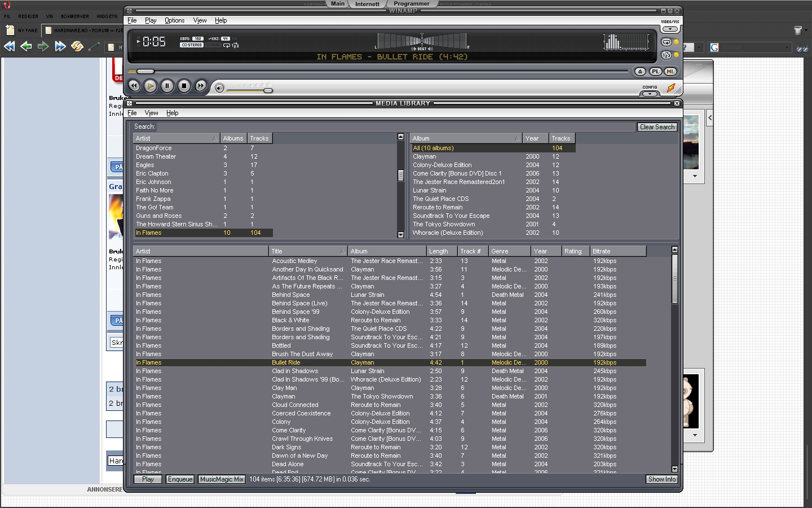Click track list scrollbar up arrow
The height and width of the screenshot is (508, 812).
point(675,249)
